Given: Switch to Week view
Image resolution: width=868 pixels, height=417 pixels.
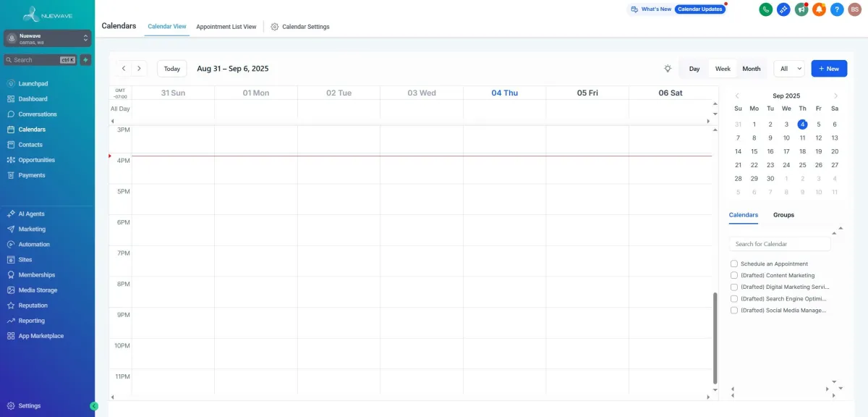Looking at the screenshot, I should click(x=723, y=69).
